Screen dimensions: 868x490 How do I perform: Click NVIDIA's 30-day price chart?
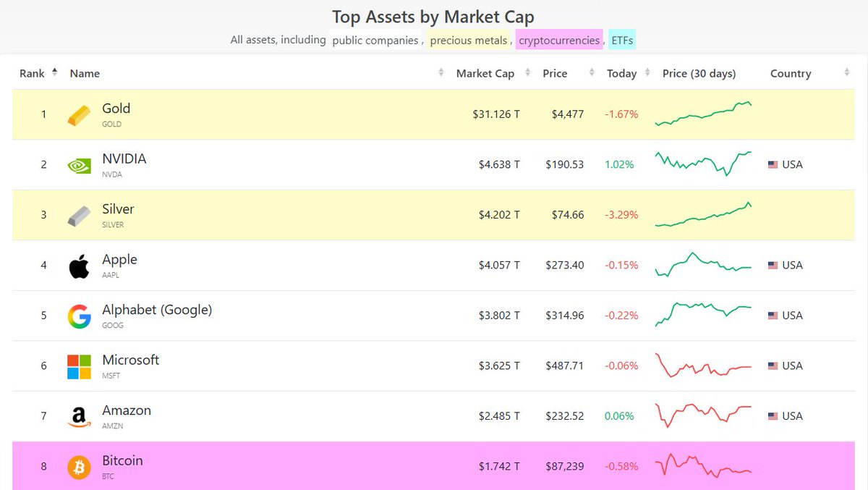[x=704, y=164]
